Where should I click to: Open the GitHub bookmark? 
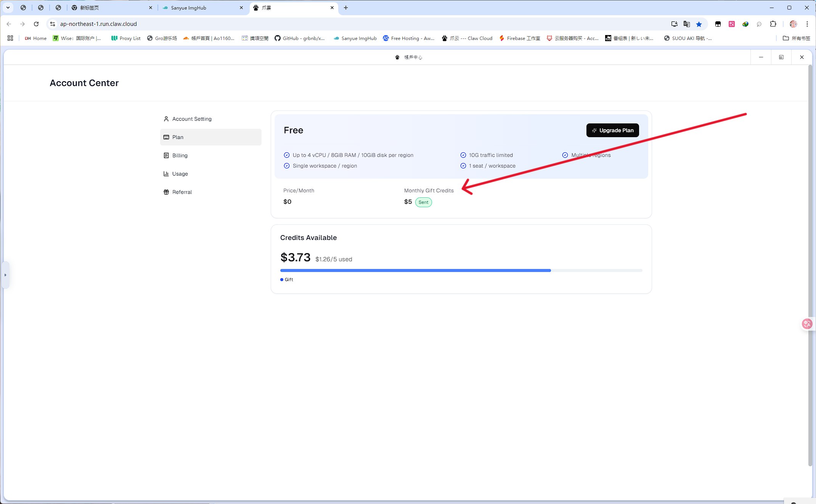pyautogui.click(x=300, y=38)
